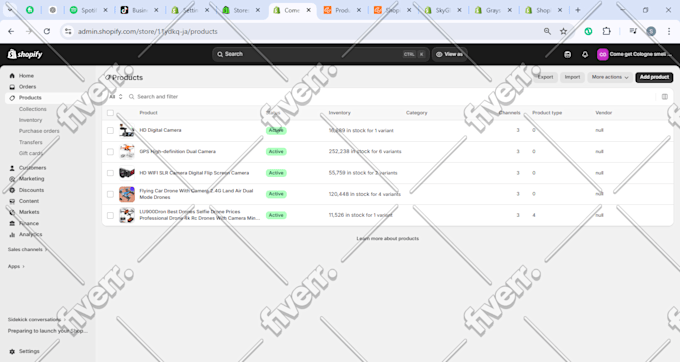The image size is (680, 362).
Task: Open the browser extensions puzzle icon
Action: 606,31
